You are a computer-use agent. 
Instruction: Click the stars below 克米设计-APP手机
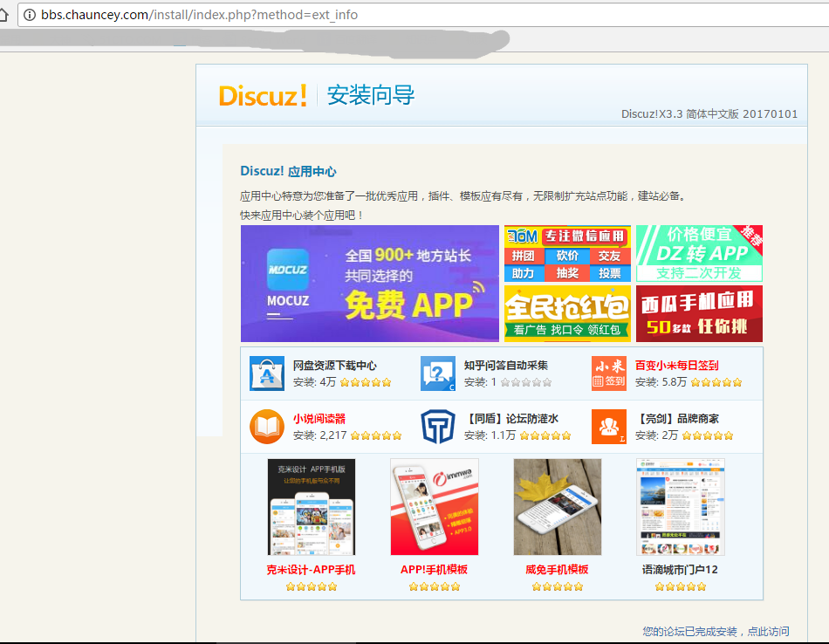tap(312, 587)
